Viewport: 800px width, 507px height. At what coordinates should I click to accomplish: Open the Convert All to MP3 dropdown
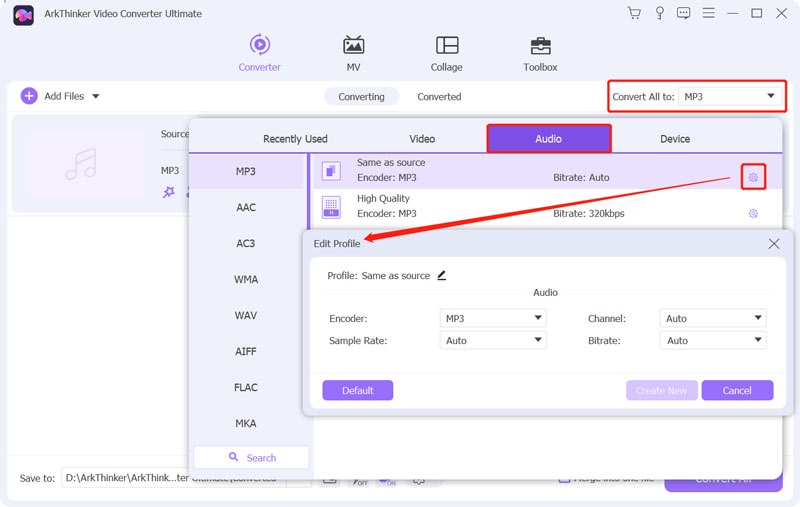[730, 96]
